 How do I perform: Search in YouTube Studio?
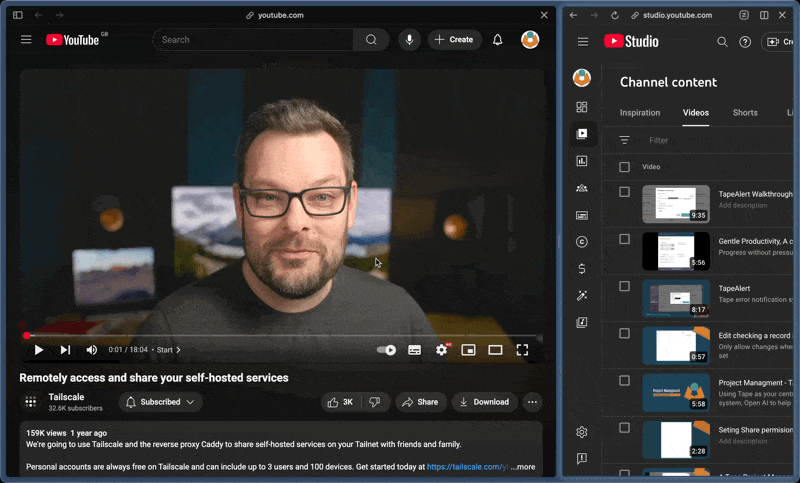[x=722, y=42]
